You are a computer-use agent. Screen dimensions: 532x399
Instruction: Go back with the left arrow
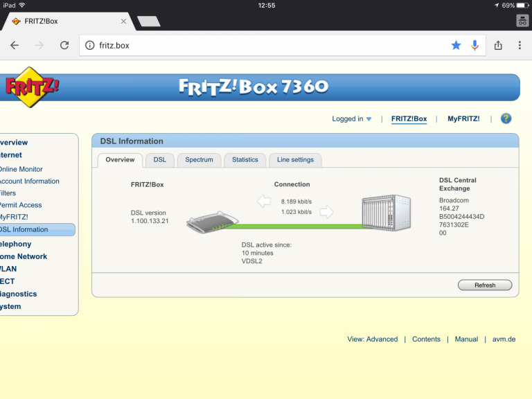click(15, 45)
